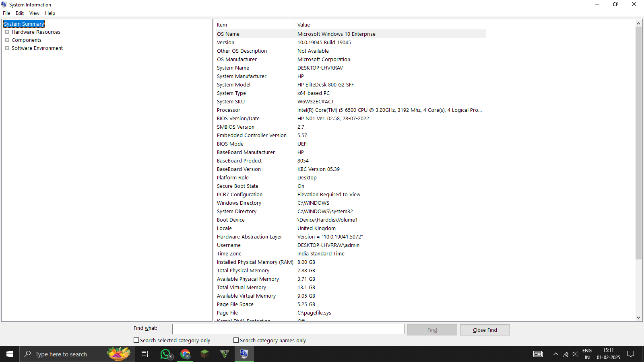Select the Windows Directory row

pos(350,203)
